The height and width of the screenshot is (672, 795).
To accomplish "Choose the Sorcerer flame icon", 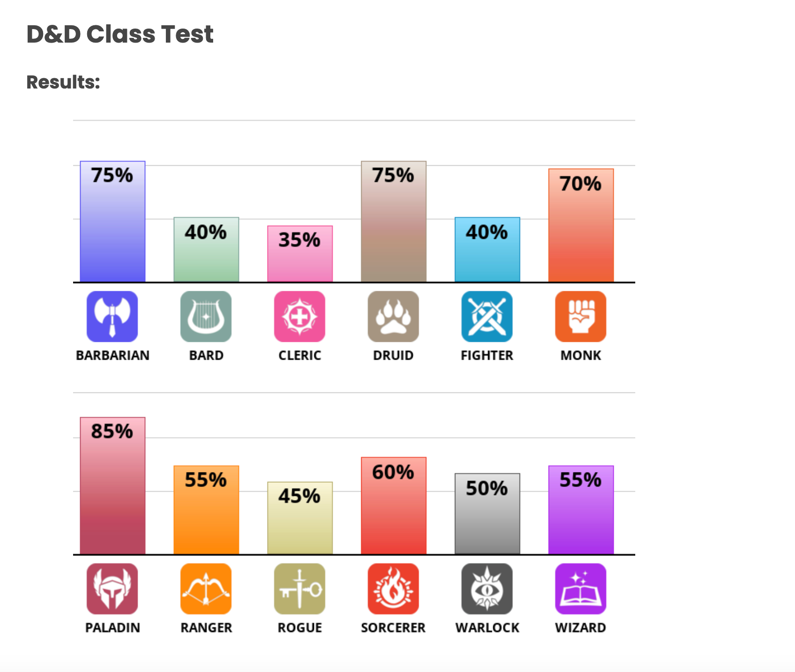I will click(x=394, y=589).
